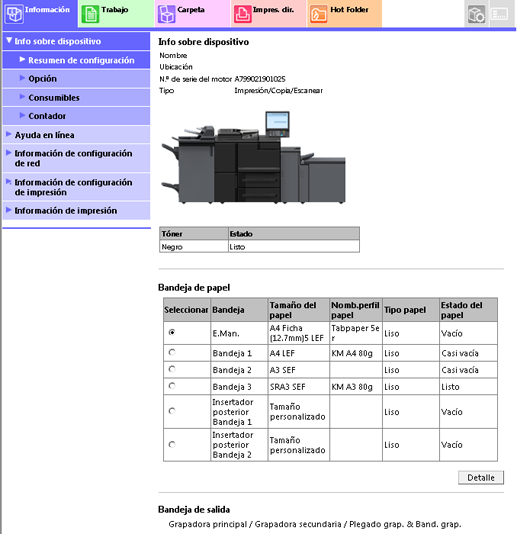Select the Bandeja 3 radio button
The width and height of the screenshot is (517, 534).
tap(172, 386)
